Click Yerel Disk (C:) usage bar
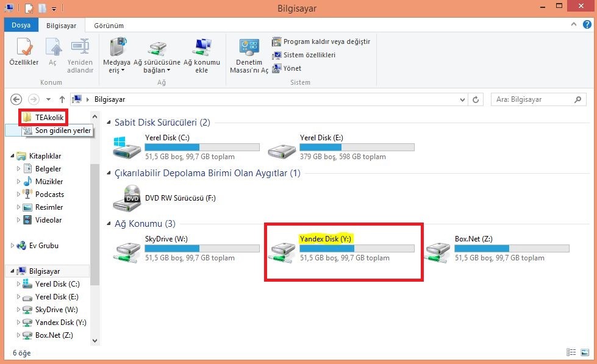The height and width of the screenshot is (364, 597). coord(202,147)
